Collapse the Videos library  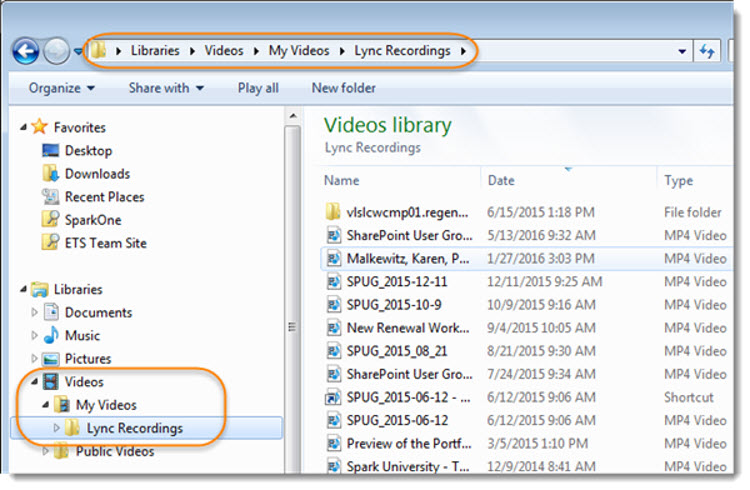[34, 381]
